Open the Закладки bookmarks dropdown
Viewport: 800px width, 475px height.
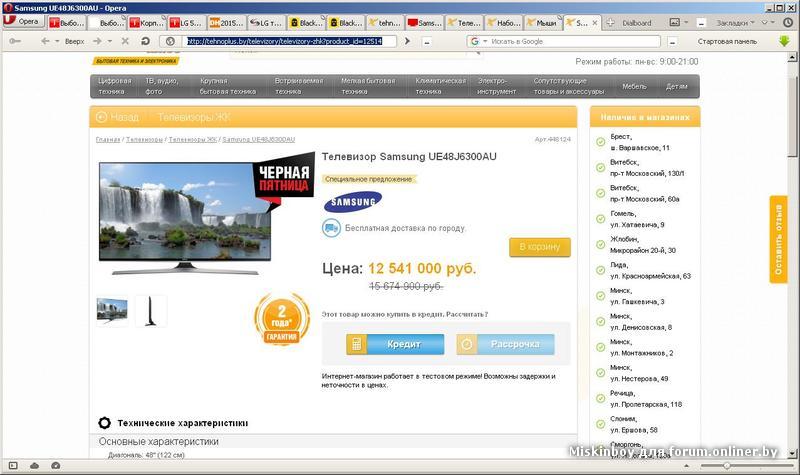pos(735,23)
